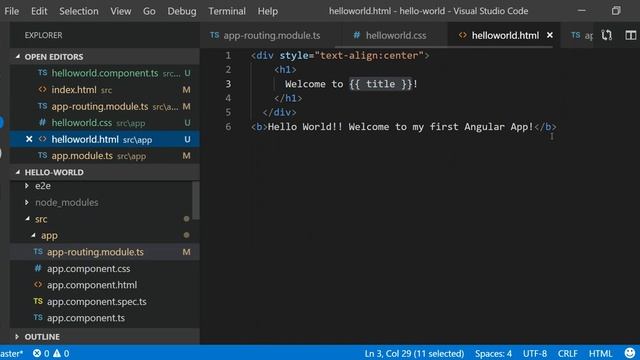Click the TS icon of app.component.ts
This screenshot has height=360, width=640.
coord(38,318)
